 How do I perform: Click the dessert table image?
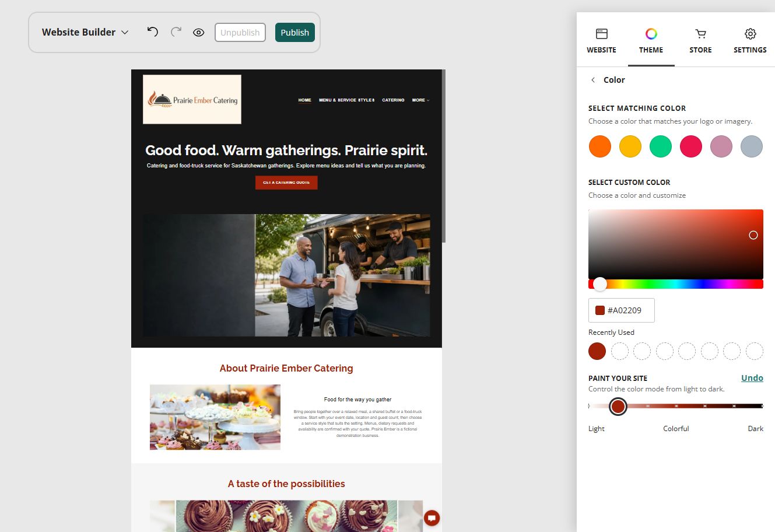point(215,417)
